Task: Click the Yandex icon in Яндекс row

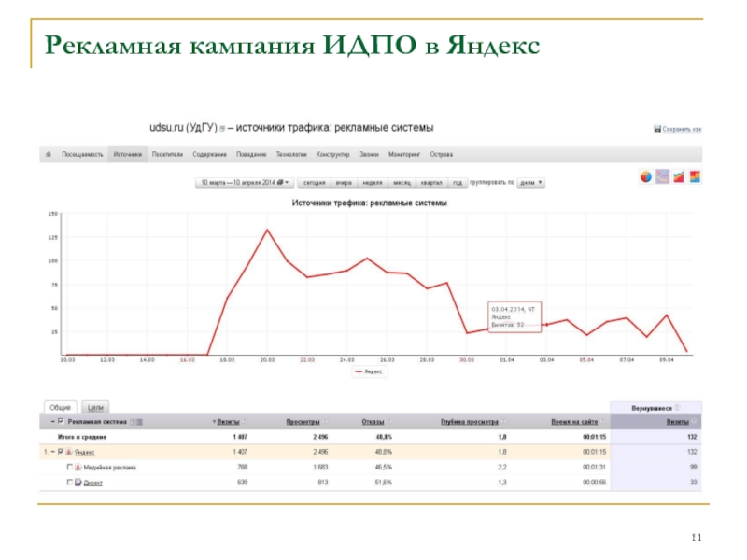Action: 69,452
